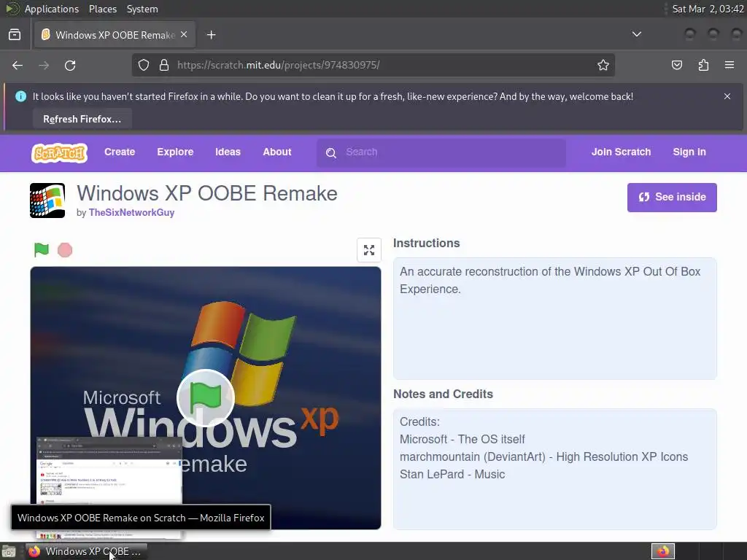The image size is (747, 560).
Task: Open the tracking protection shield icon
Action: (144, 65)
